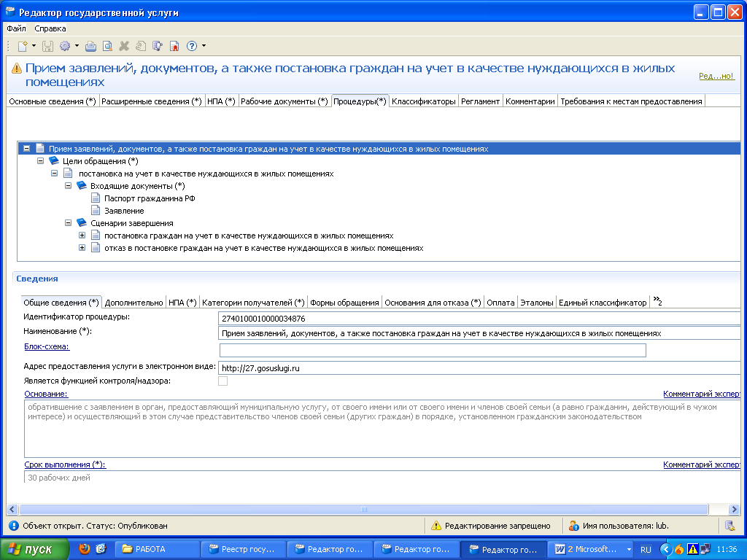Screen dimensions: 747x560
Task: Click the greyed-out save diskette icon
Action: (47, 46)
